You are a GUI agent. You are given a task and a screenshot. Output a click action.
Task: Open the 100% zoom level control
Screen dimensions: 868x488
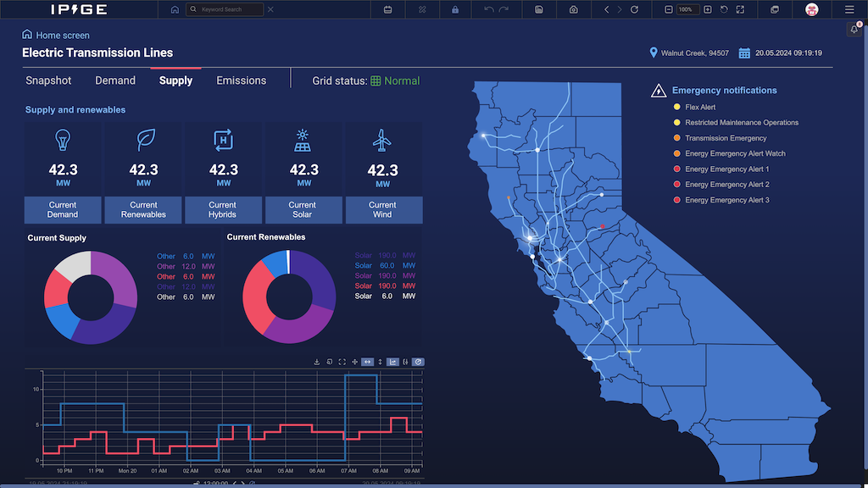(688, 9)
